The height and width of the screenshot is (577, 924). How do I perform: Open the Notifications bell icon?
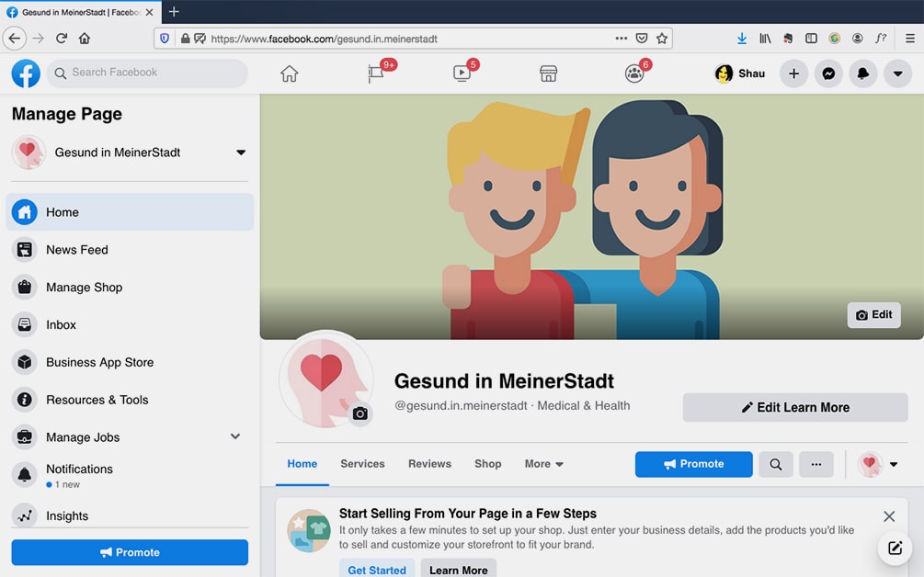863,73
